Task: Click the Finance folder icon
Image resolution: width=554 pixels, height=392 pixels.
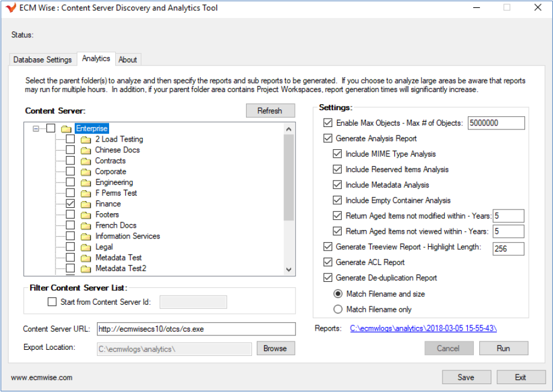Action: tap(86, 204)
